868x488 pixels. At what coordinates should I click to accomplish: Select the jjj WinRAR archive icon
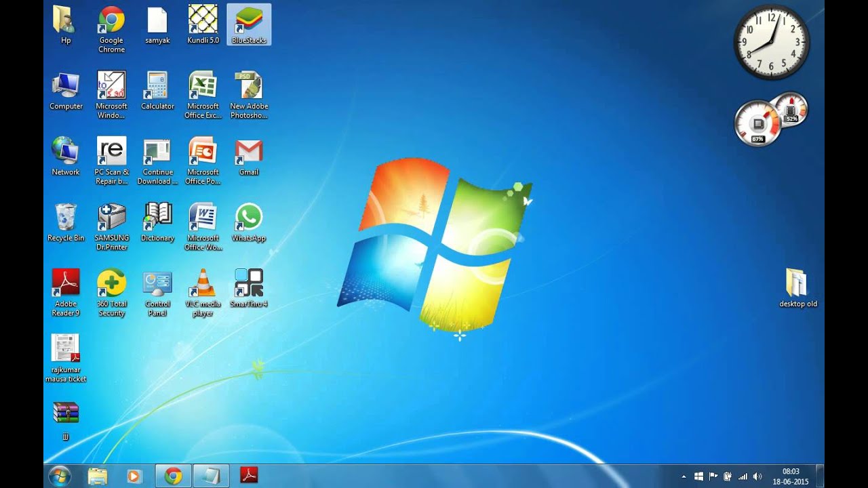click(66, 421)
